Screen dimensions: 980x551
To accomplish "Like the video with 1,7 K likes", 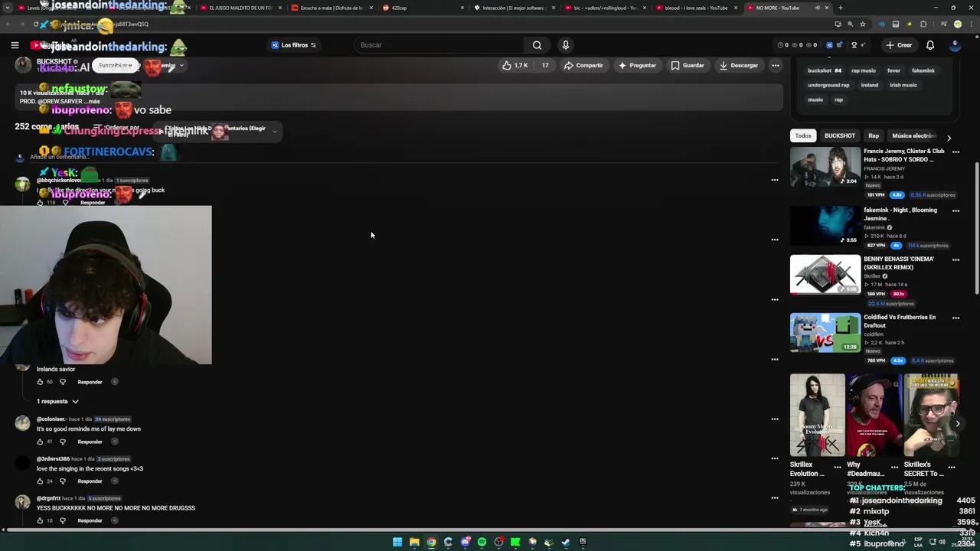I will [x=514, y=66].
